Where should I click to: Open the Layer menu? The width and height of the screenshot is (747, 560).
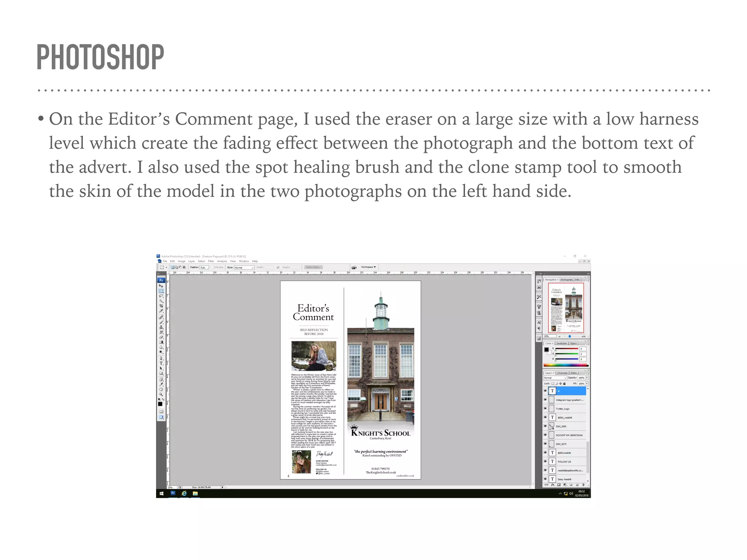click(x=191, y=261)
